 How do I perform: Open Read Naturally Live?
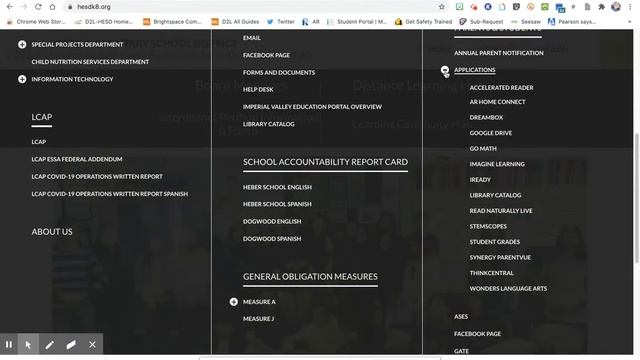click(501, 211)
